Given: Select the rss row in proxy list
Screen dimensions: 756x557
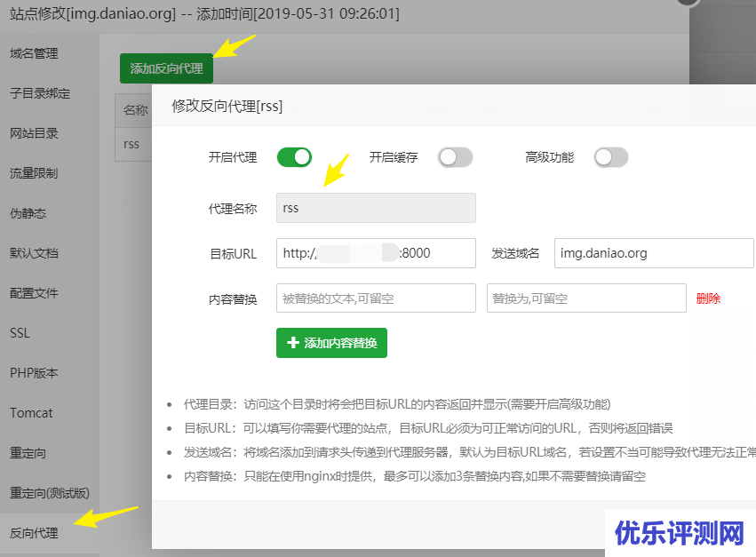Looking at the screenshot, I should pos(131,144).
